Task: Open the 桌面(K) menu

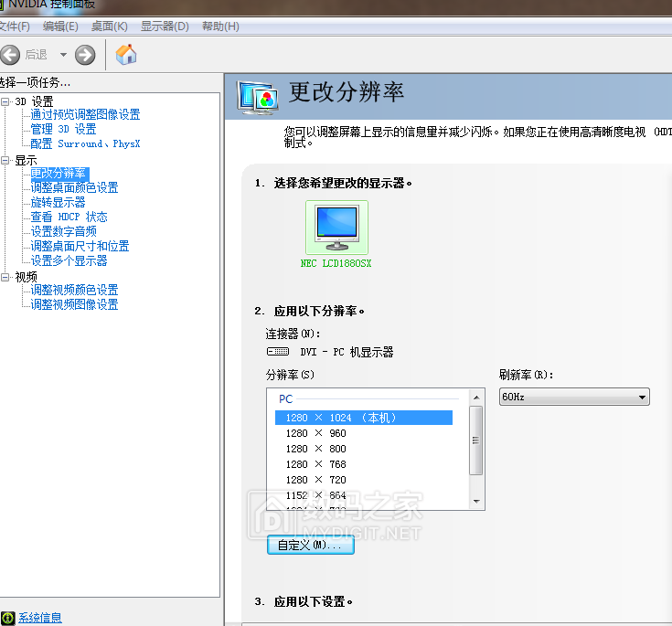Action: (x=110, y=27)
